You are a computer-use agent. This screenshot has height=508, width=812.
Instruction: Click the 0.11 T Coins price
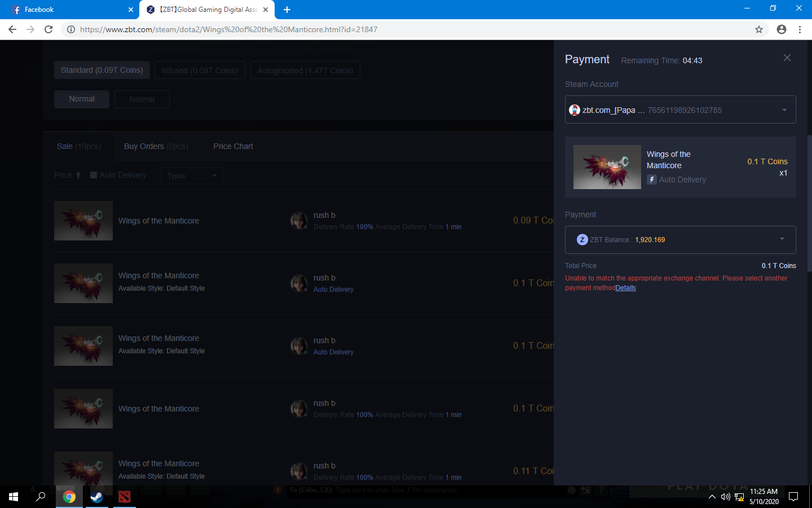coord(533,471)
